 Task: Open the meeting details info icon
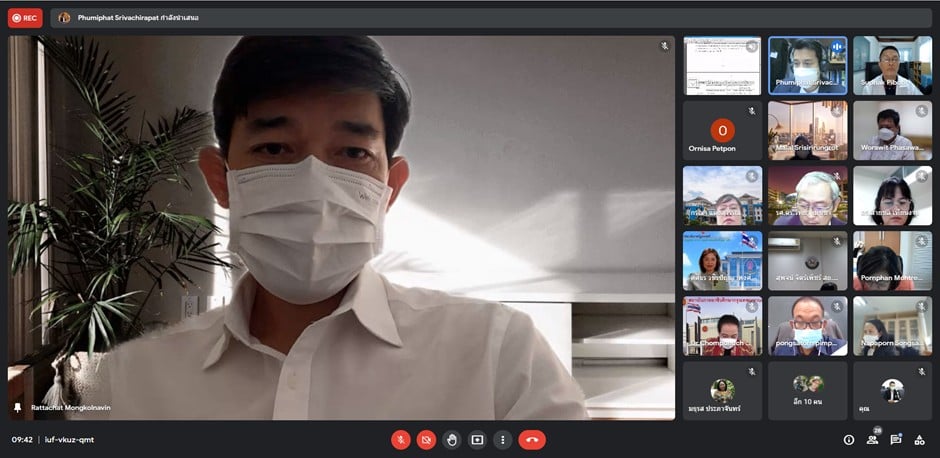[848, 439]
